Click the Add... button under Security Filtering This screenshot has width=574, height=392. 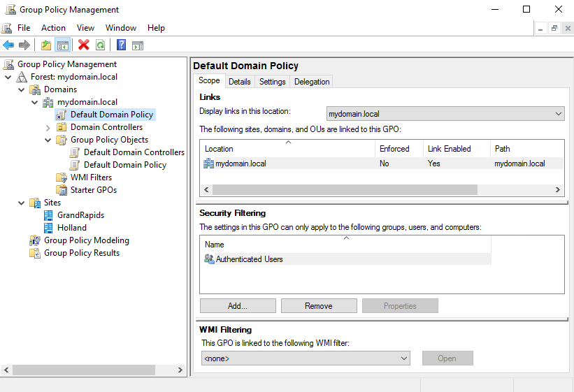pyautogui.click(x=237, y=306)
